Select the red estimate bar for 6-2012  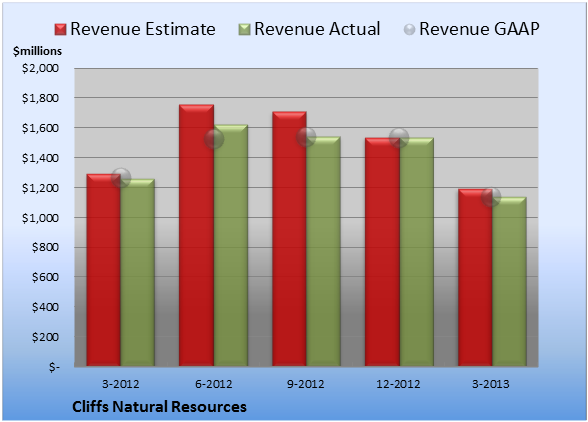(x=196, y=235)
